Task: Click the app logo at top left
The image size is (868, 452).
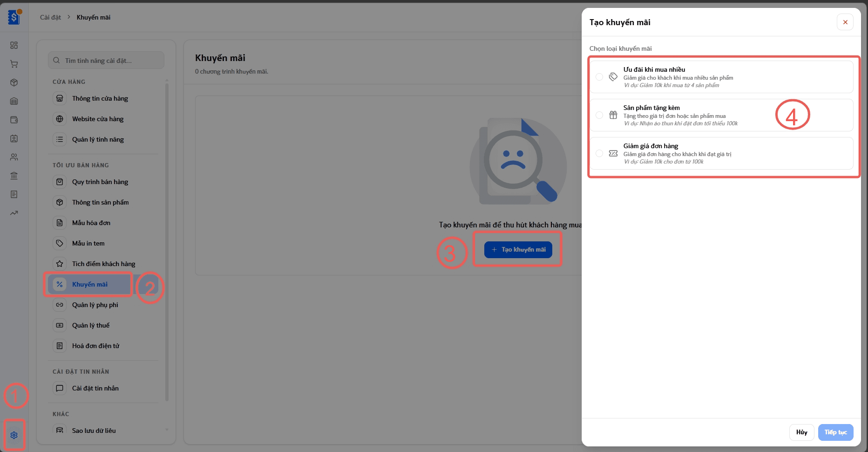Action: coord(14,17)
